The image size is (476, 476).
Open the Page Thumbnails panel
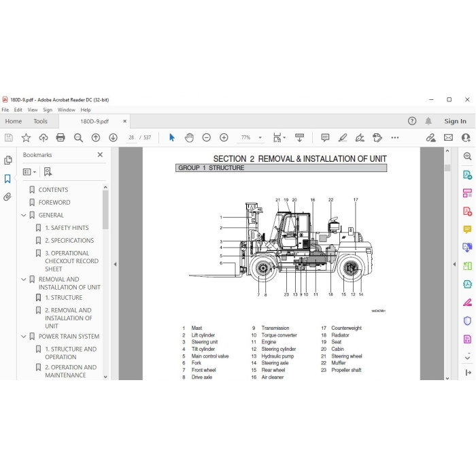[x=8, y=160]
